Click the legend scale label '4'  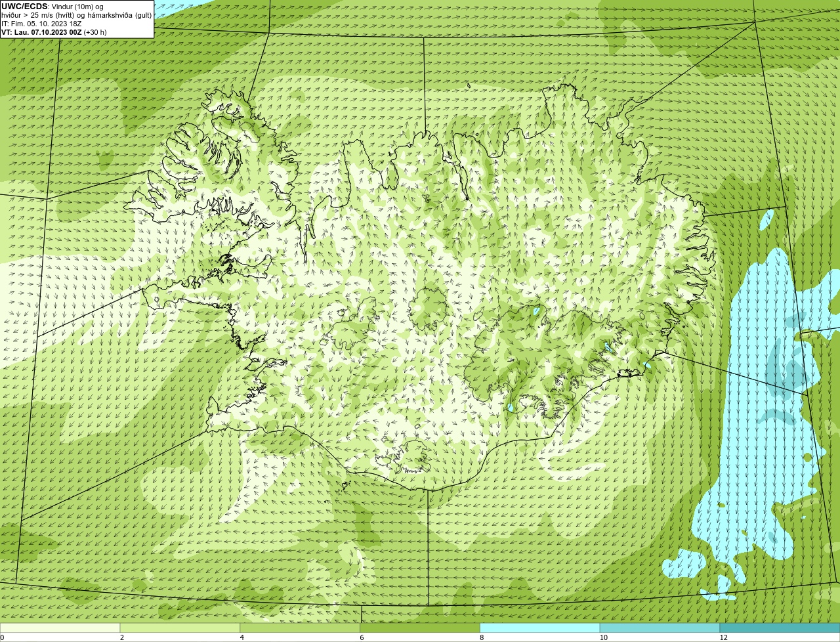[241, 637]
